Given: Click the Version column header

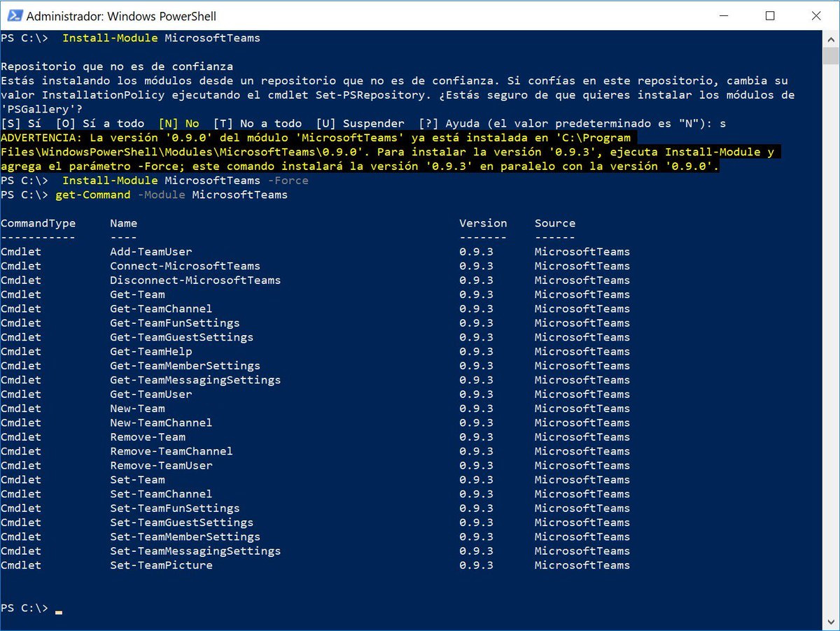Looking at the screenshot, I should [483, 223].
